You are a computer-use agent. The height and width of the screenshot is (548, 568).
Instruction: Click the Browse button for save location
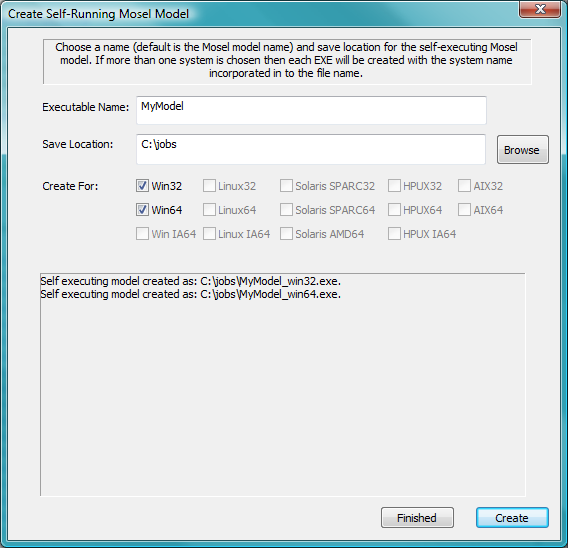click(x=523, y=150)
